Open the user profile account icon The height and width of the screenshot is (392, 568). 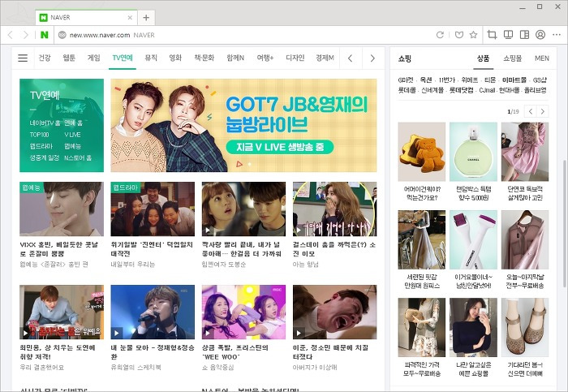pos(540,35)
